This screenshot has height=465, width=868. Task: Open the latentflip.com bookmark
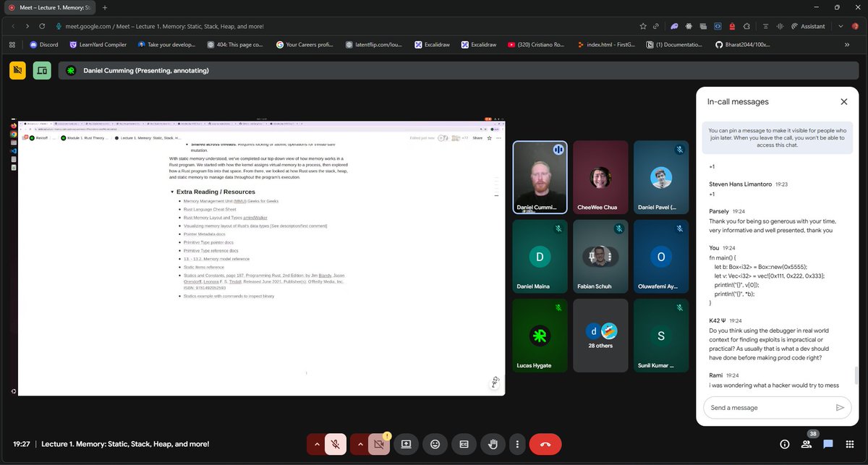375,44
